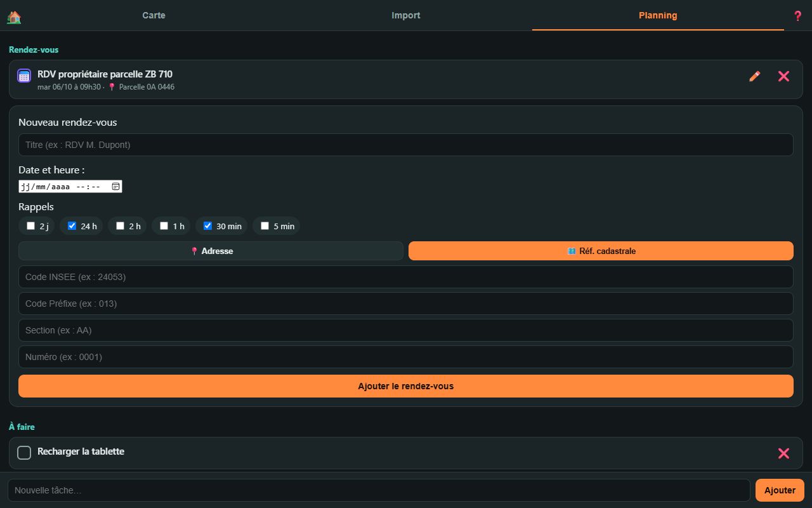Image resolution: width=812 pixels, height=508 pixels.
Task: Edit the RDV propriétaire parcelle ZB 710 appointment
Action: tap(754, 76)
